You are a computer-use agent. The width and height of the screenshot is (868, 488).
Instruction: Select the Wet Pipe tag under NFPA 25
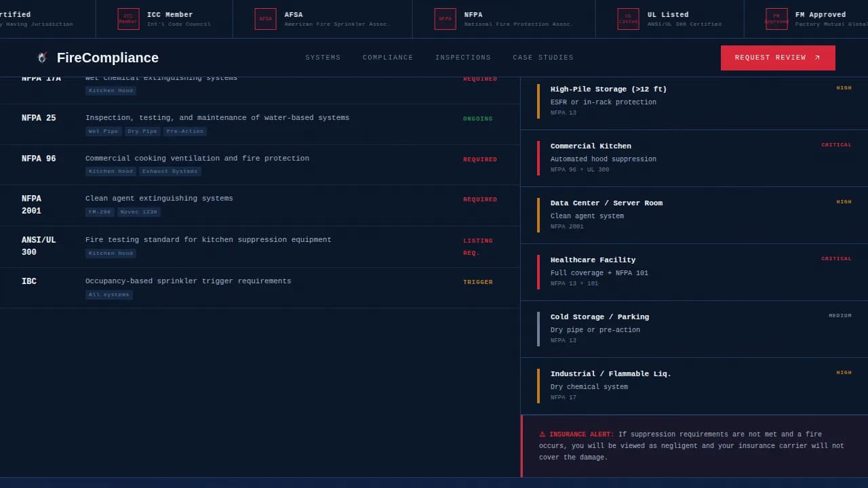tap(103, 131)
